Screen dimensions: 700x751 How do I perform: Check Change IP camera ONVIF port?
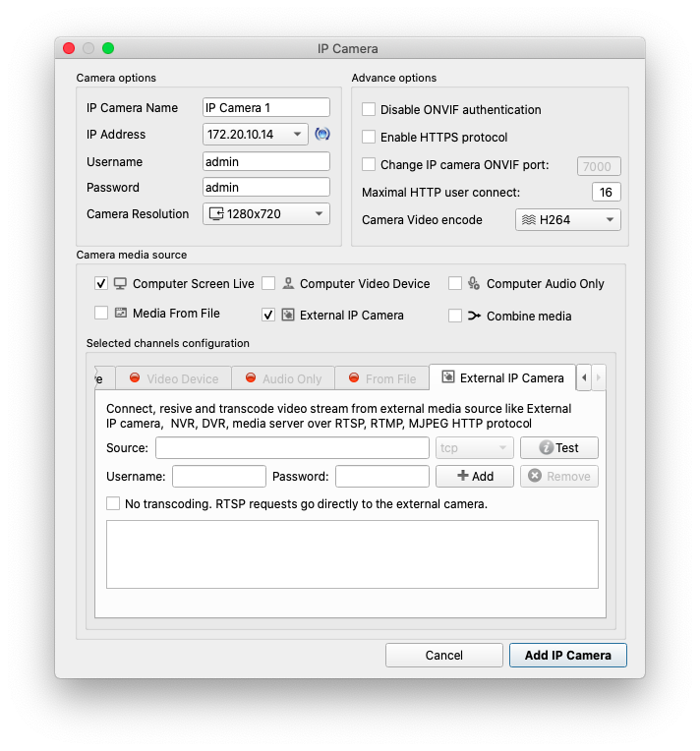click(369, 164)
